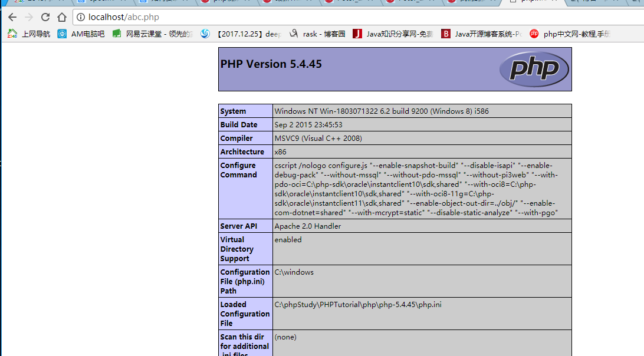644x356 pixels.
Task: Select the Configuration File (php.ini) Path label
Action: pyautogui.click(x=245, y=282)
